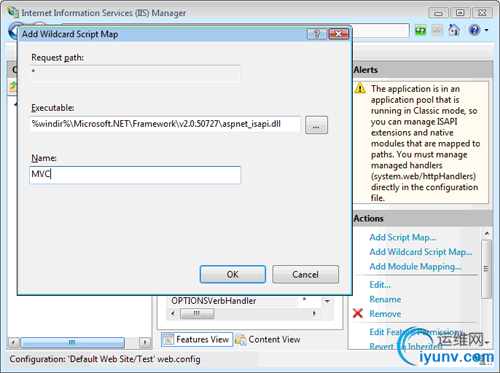The height and width of the screenshot is (373, 500).
Task: Maximize the IIS Manager window
Action: (x=460, y=13)
